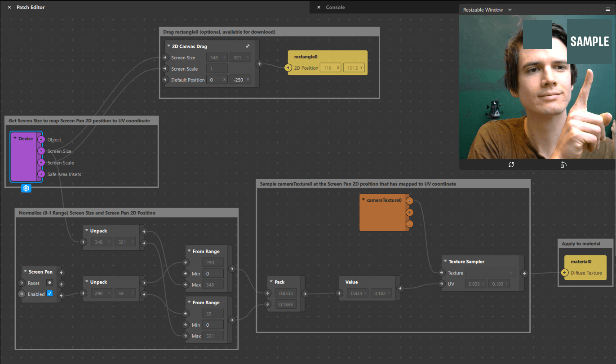This screenshot has width=616, height=364.
Task: Click the upper From Range Min field
Action: point(213,273)
